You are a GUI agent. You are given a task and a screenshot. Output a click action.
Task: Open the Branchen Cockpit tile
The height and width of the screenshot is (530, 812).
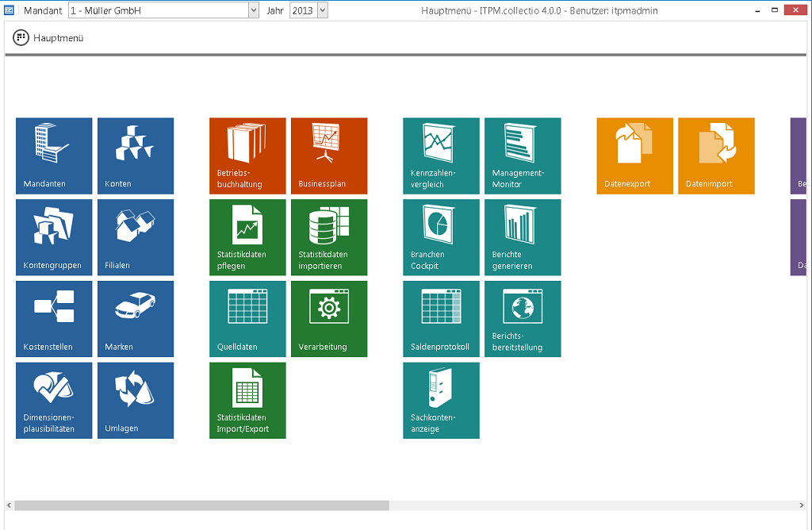coord(441,237)
